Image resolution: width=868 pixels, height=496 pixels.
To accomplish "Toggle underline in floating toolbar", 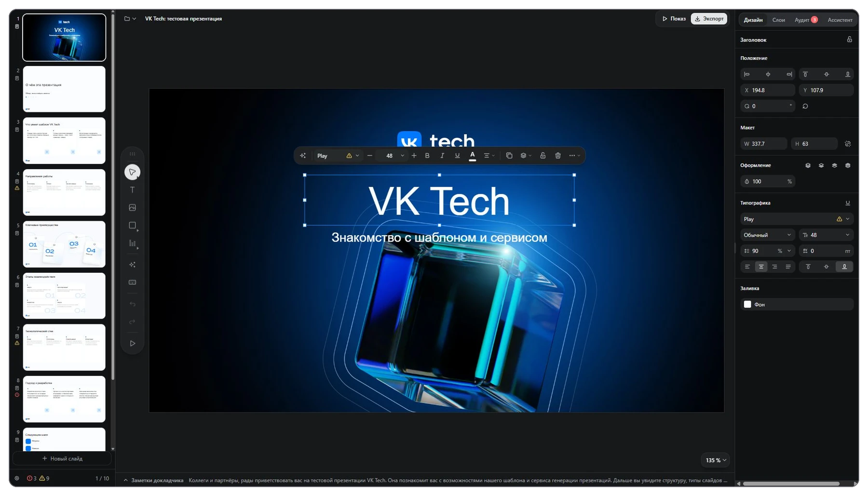I will [x=457, y=156].
